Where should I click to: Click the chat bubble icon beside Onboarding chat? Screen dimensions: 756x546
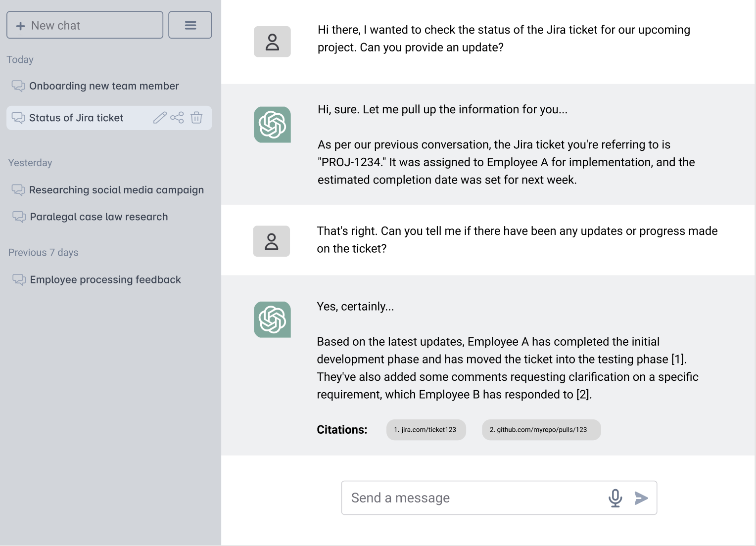pos(18,86)
